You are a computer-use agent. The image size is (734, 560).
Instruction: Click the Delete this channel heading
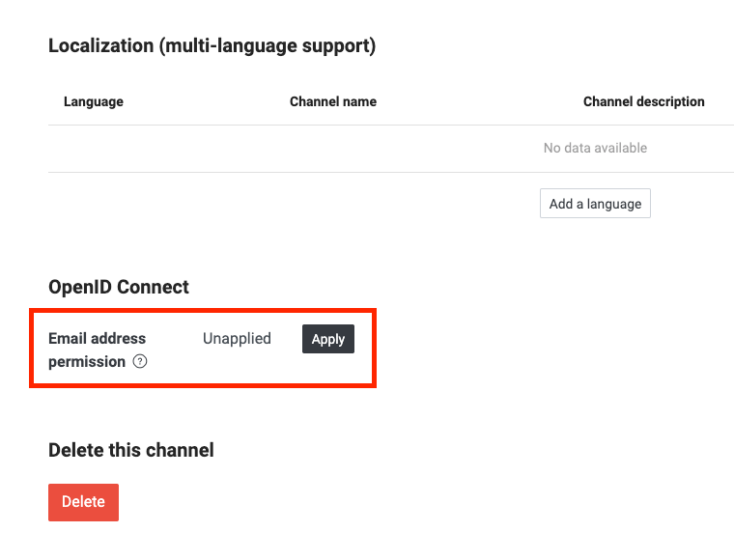click(131, 450)
